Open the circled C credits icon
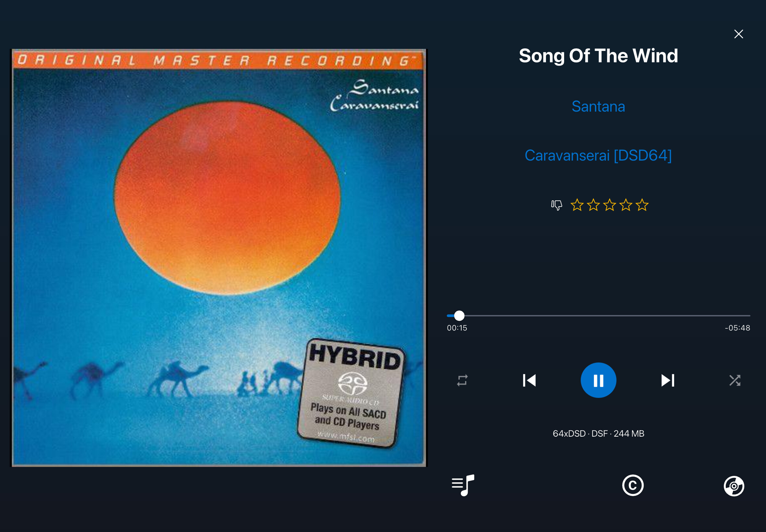The height and width of the screenshot is (532, 766). click(x=633, y=485)
